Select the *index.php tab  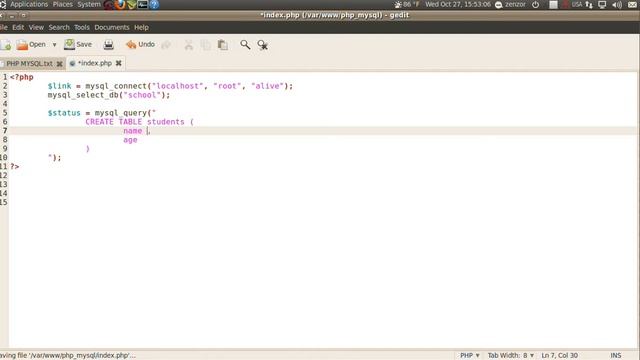(95, 63)
